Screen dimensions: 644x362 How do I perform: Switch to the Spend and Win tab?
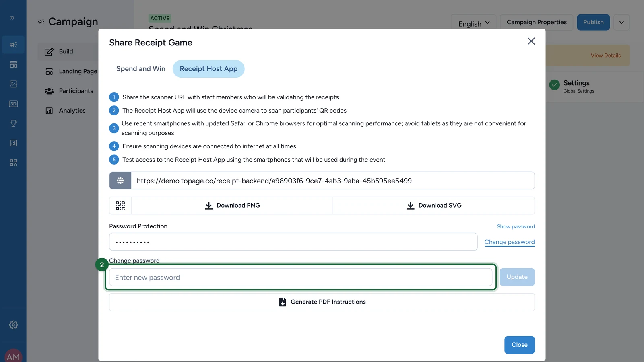coord(141,69)
